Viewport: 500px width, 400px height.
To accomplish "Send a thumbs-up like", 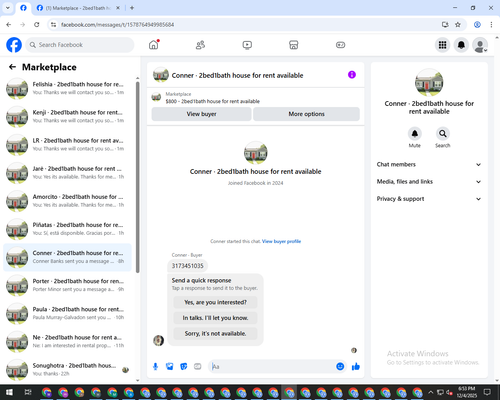I will click(x=356, y=367).
